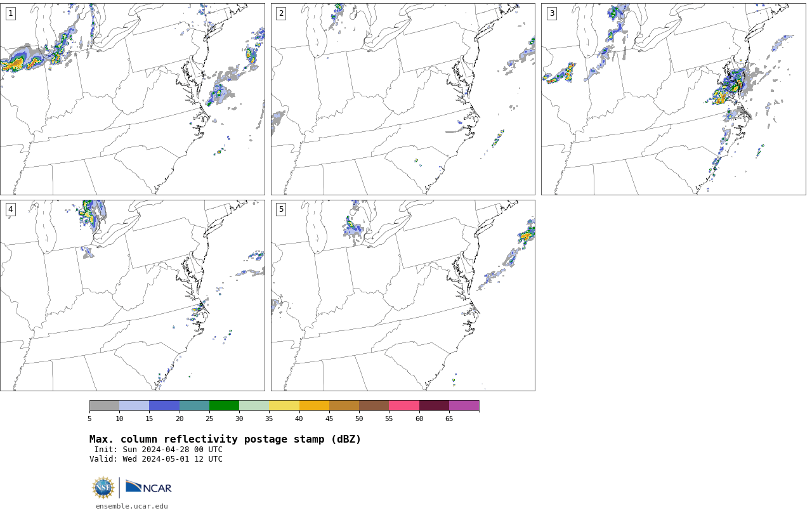Click the maroon 60-65 dBZ swatch
The width and height of the screenshot is (812, 513).
point(434,406)
